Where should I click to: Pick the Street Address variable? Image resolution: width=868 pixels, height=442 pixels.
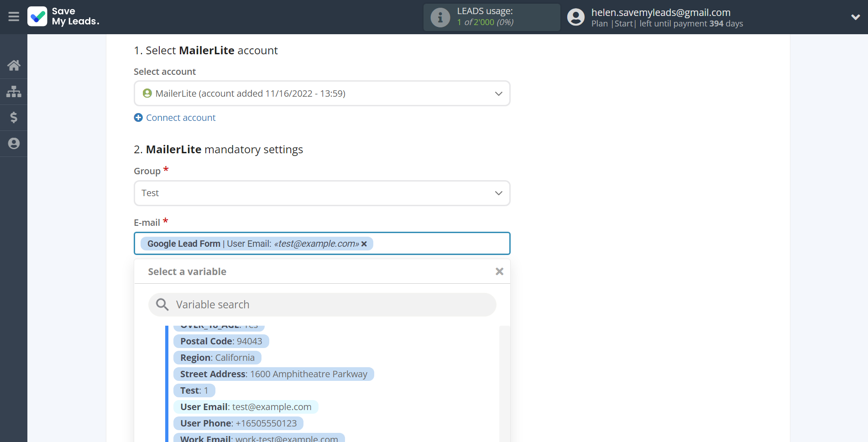tap(273, 374)
